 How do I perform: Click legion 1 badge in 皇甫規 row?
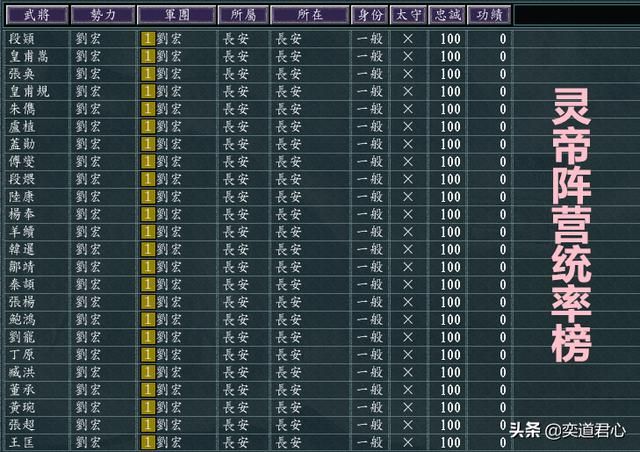point(148,91)
